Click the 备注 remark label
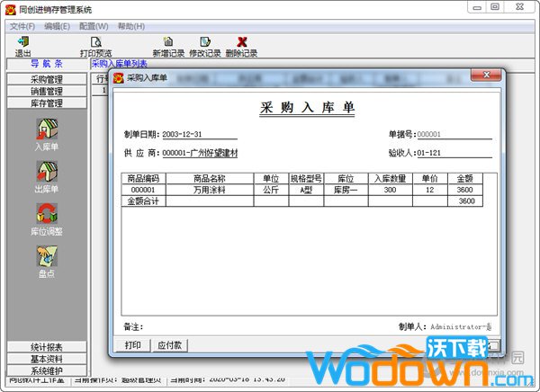The width and height of the screenshot is (540, 392). coord(133,326)
